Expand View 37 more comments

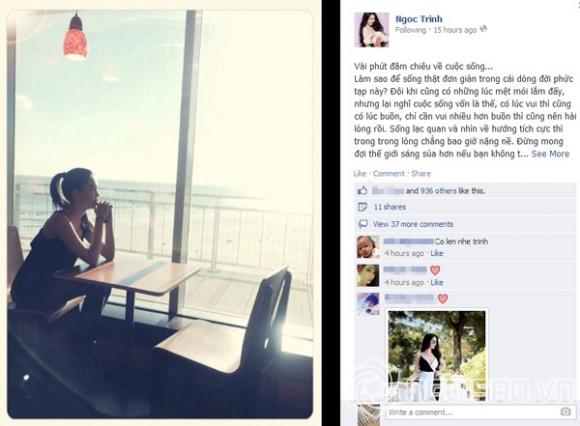[x=413, y=224]
